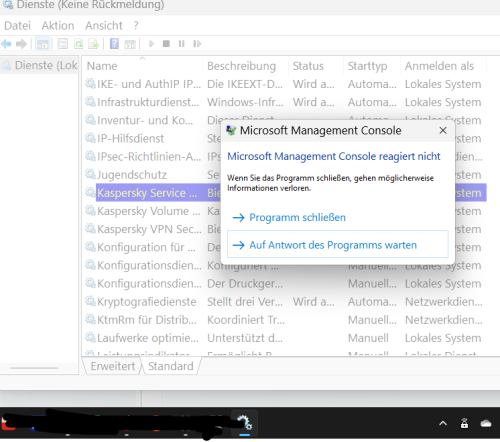Open the Help toolbar icon
The image size is (500, 442).
click(114, 44)
